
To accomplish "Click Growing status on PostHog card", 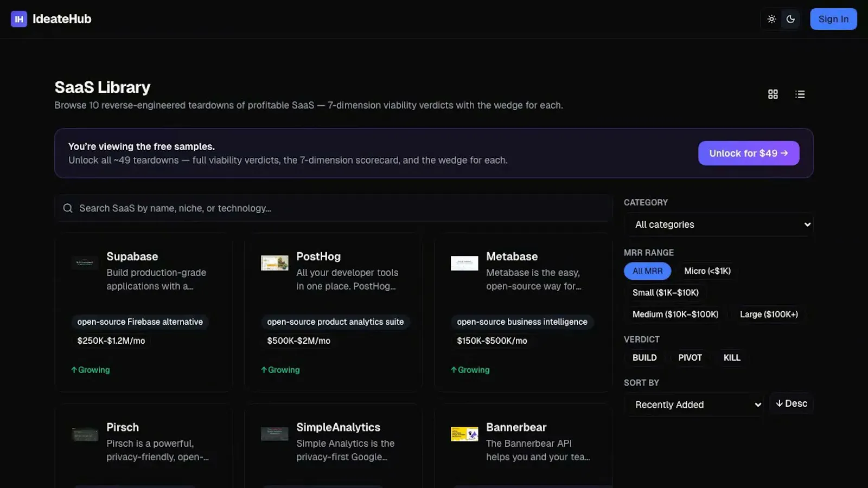I will point(280,370).
